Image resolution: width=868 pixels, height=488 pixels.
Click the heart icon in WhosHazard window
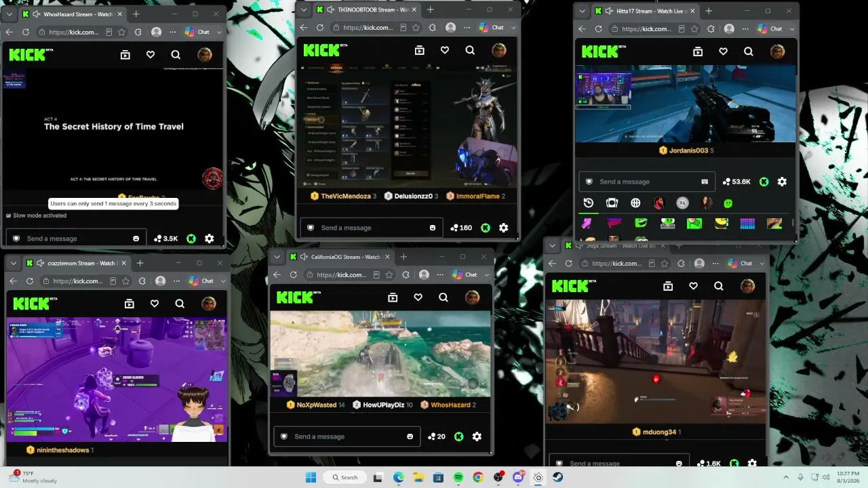click(151, 55)
